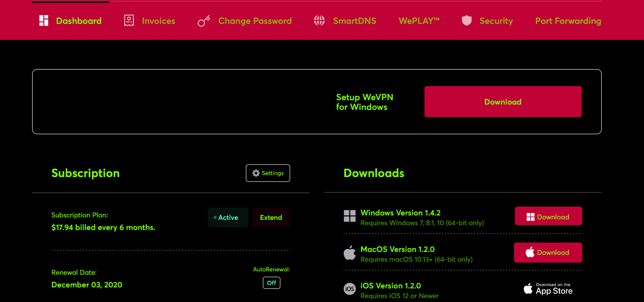644x302 pixels.
Task: Click the 'Renewal Date:' label
Action: [x=74, y=273]
